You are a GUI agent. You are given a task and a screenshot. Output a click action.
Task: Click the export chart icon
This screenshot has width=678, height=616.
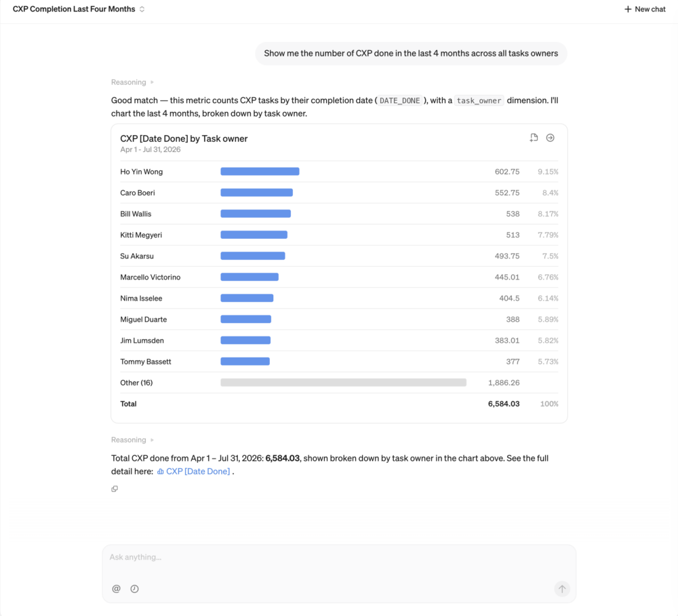[x=534, y=138]
